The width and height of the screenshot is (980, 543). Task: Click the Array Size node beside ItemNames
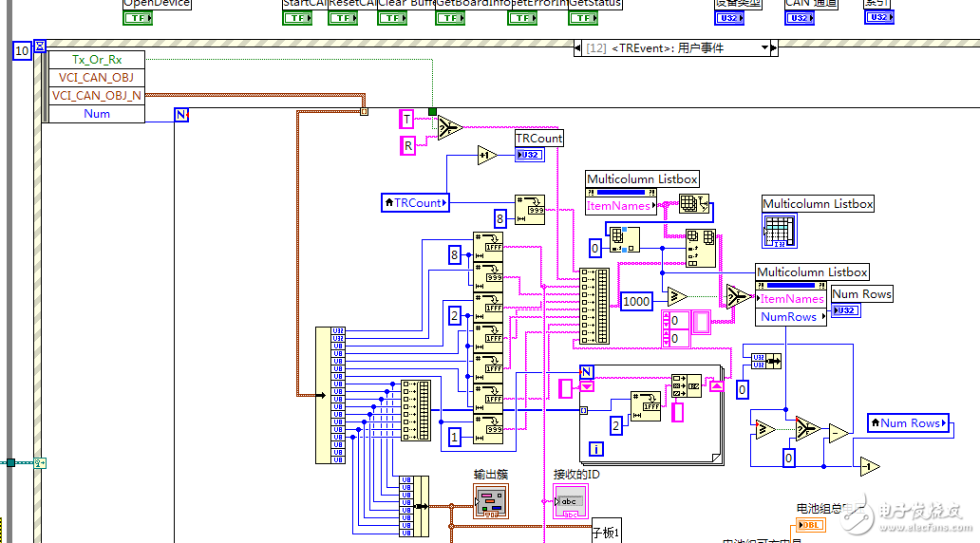point(694,204)
